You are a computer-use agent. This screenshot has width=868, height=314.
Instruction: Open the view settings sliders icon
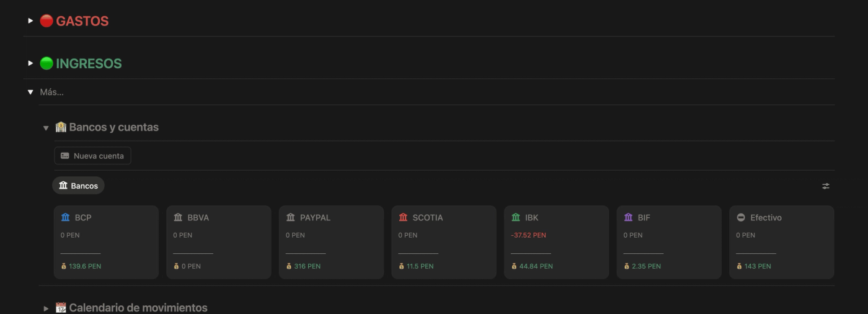825,186
